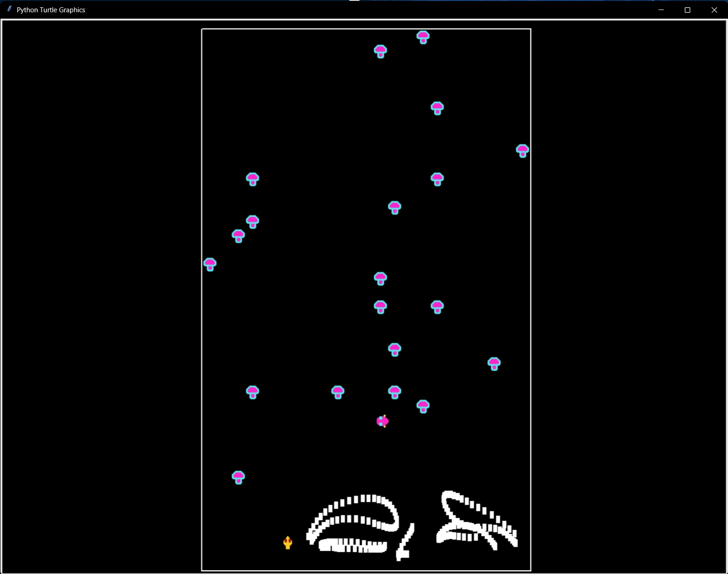
Task: Click the pink spider enemy sprite
Action: click(383, 421)
